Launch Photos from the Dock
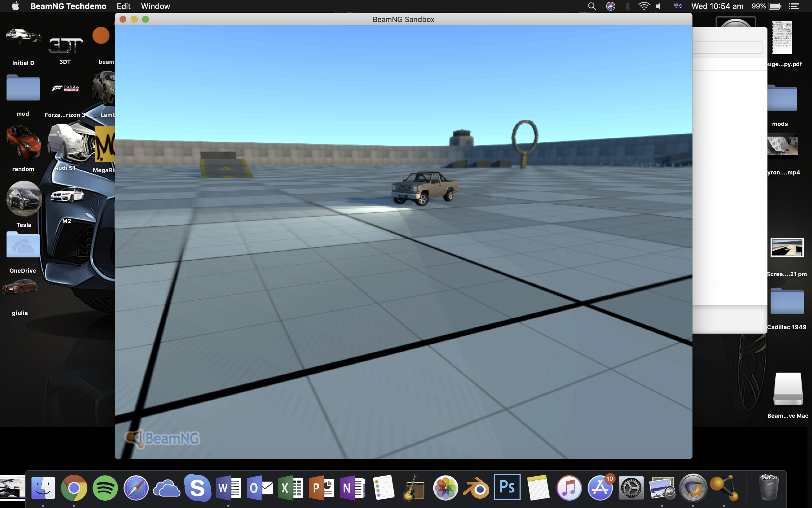This screenshot has width=812, height=508. [x=445, y=487]
